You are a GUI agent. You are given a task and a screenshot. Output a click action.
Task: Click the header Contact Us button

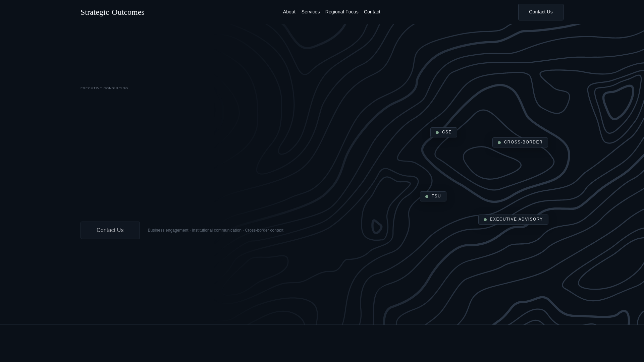click(541, 12)
